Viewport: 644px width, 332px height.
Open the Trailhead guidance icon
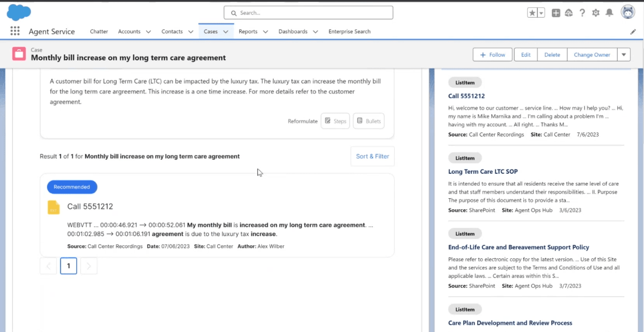pyautogui.click(x=569, y=13)
